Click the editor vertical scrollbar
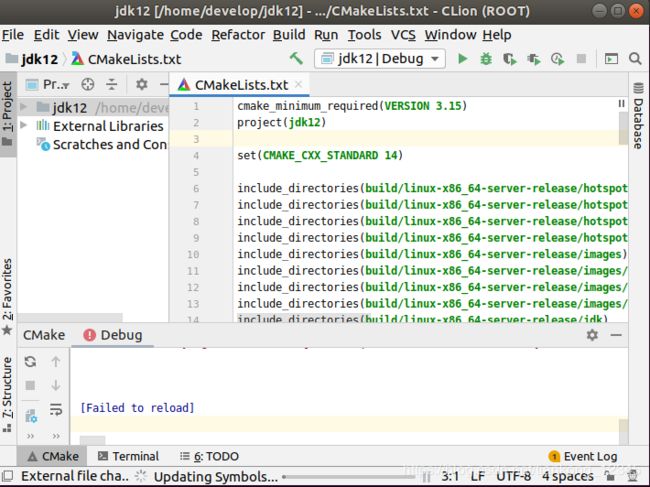 (x=623, y=128)
